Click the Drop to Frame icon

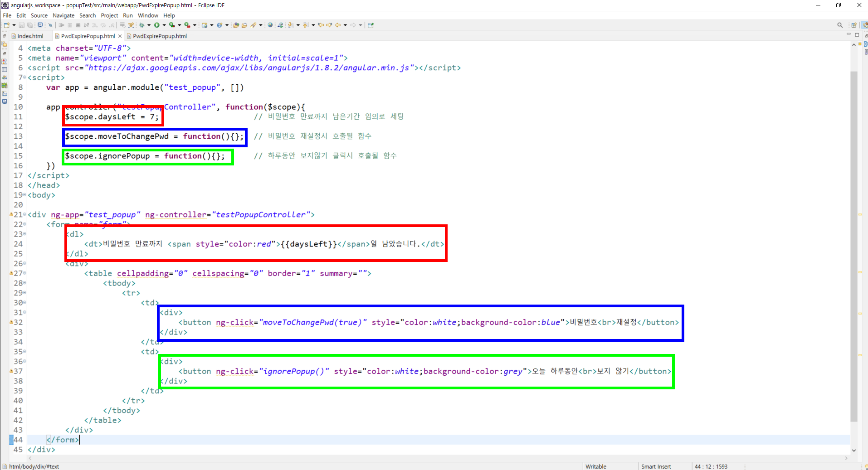tap(122, 25)
